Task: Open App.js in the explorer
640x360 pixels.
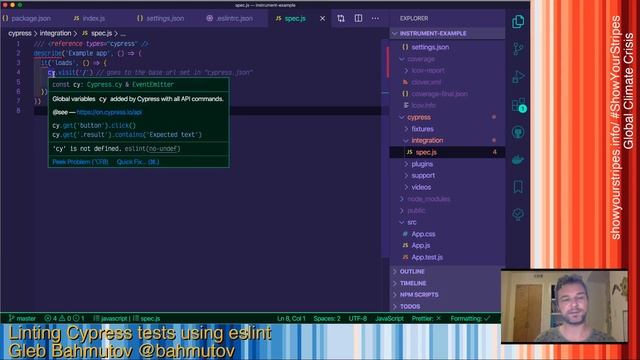Action: (x=420, y=246)
